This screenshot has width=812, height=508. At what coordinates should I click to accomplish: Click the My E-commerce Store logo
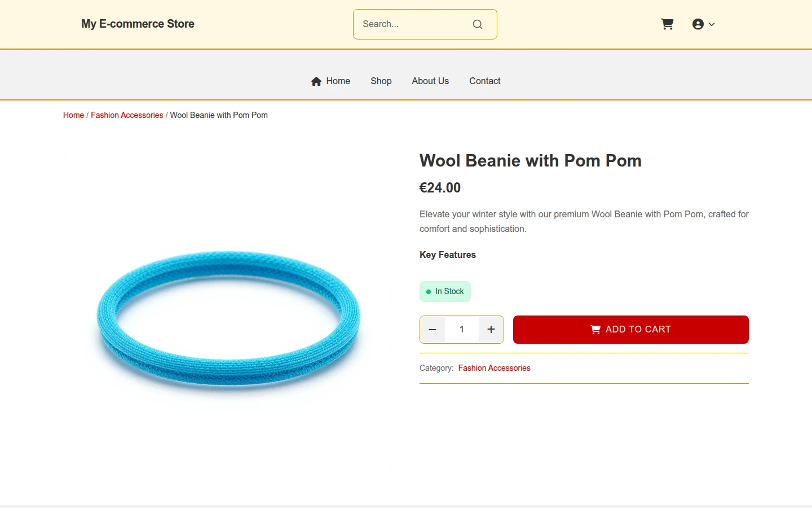click(138, 24)
